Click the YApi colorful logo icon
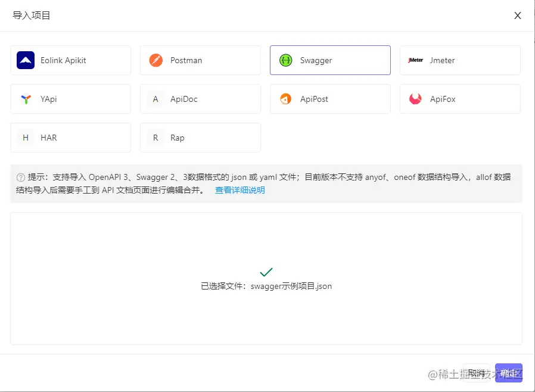The width and height of the screenshot is (535, 392). coord(26,99)
